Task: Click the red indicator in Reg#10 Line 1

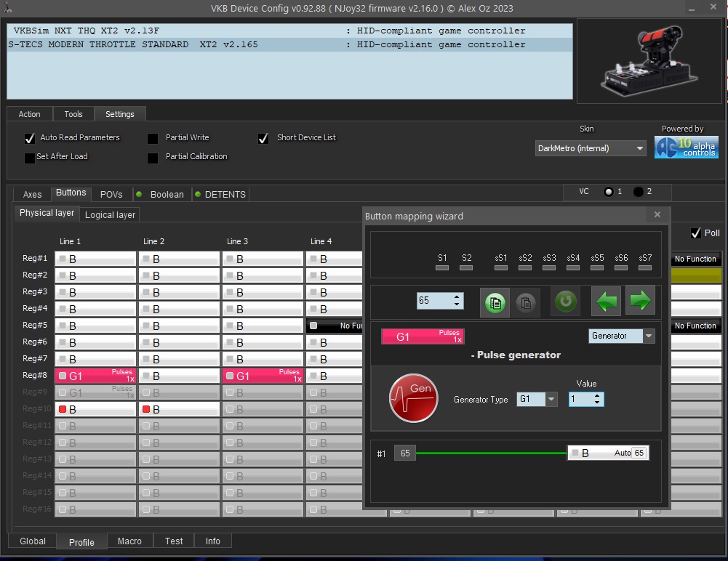Action: (x=63, y=409)
